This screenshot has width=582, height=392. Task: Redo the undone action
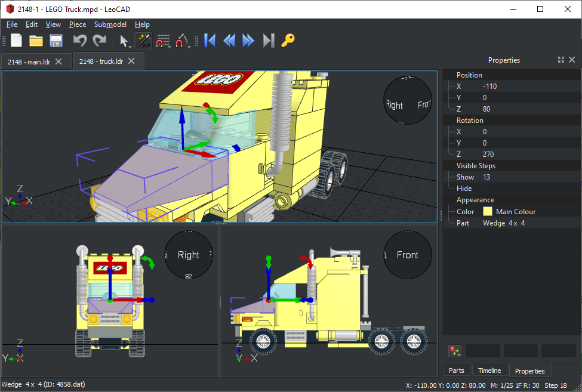[99, 41]
